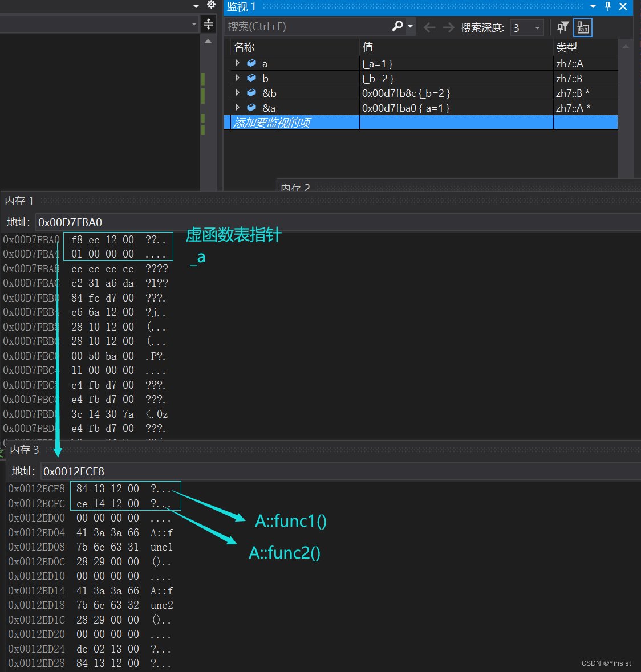Screen dimensions: 641x672
Task: Toggle the tab-formatted view icon in Watch toolbar
Action: tap(582, 27)
